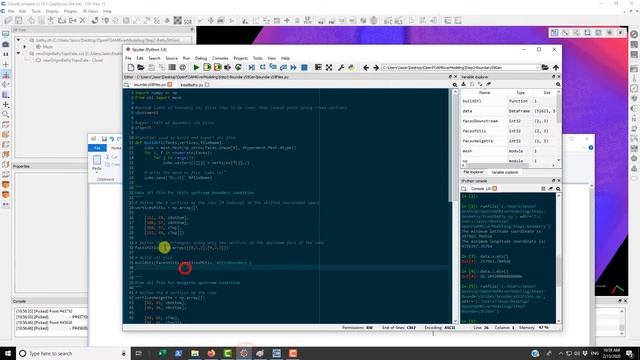Collapse the first Bathy.stl tree entry in CloudCompare

click(18, 40)
